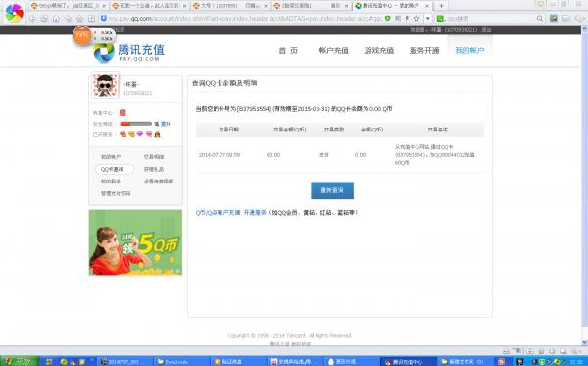
Task: Click the transaction date 2014-07-07 cell
Action: [x=220, y=155]
